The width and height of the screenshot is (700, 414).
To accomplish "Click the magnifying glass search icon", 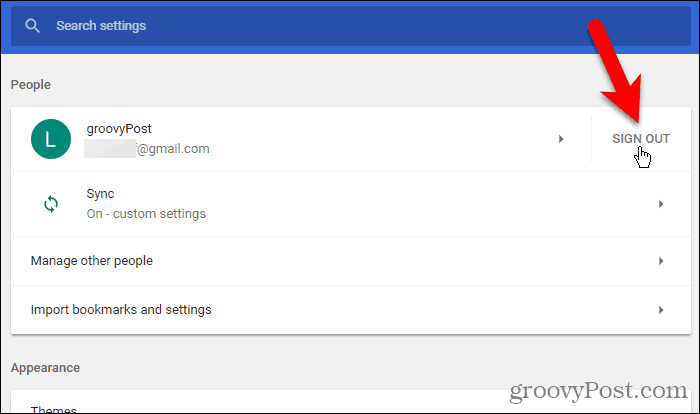I will 32,26.
